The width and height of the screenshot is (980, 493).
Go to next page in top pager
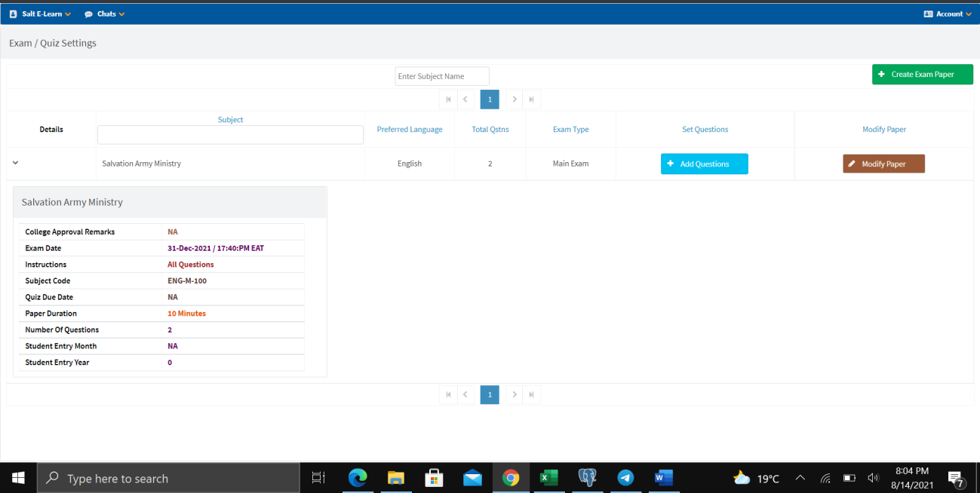[x=514, y=100]
